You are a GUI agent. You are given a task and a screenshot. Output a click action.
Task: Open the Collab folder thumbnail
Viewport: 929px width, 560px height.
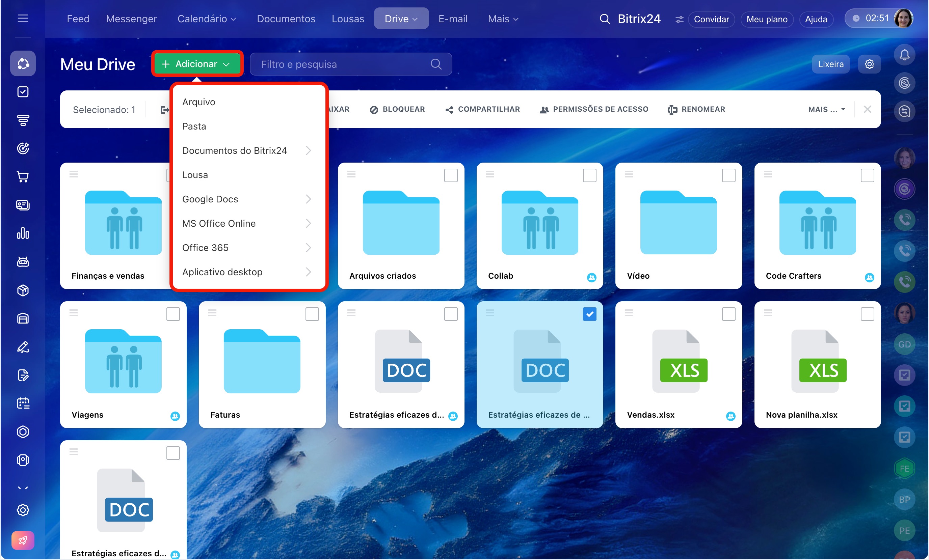539,222
